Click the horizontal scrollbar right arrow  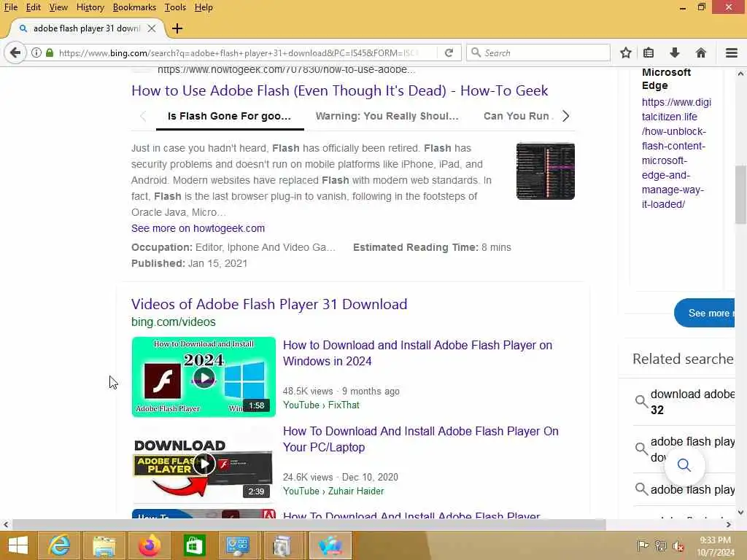(729, 525)
